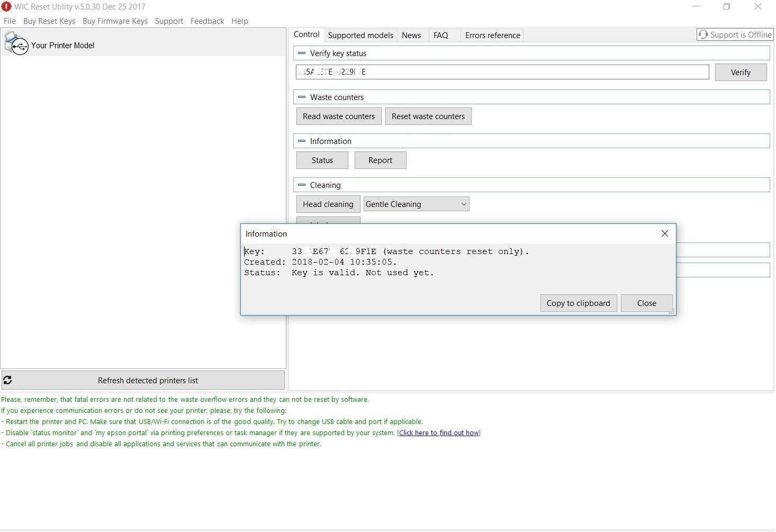Collapse the Waste counters section
This screenshot has height=532, width=776.
302,97
